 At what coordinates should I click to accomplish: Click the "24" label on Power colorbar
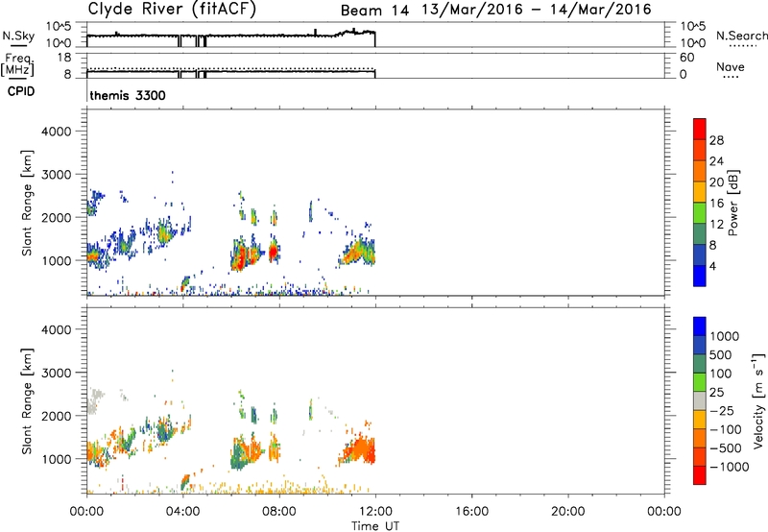pos(716,161)
